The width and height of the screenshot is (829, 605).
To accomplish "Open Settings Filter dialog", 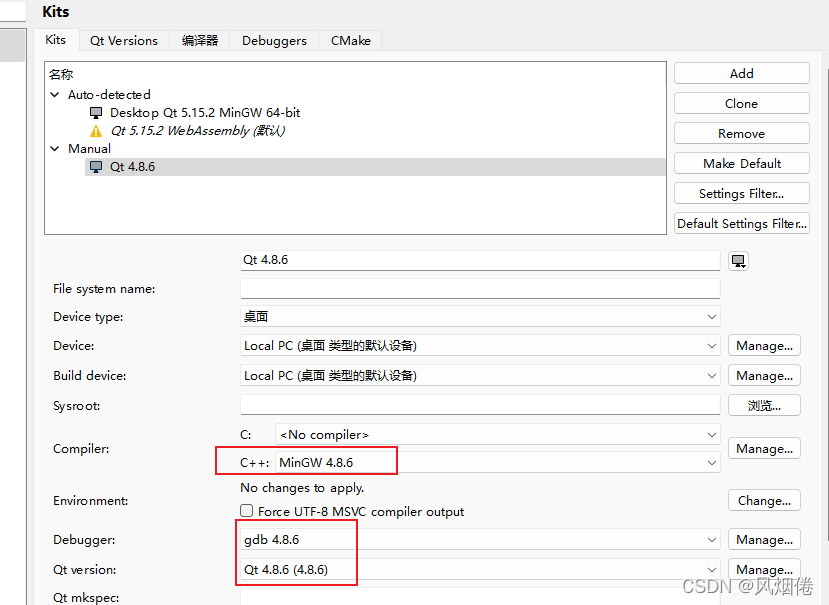I will (x=742, y=194).
